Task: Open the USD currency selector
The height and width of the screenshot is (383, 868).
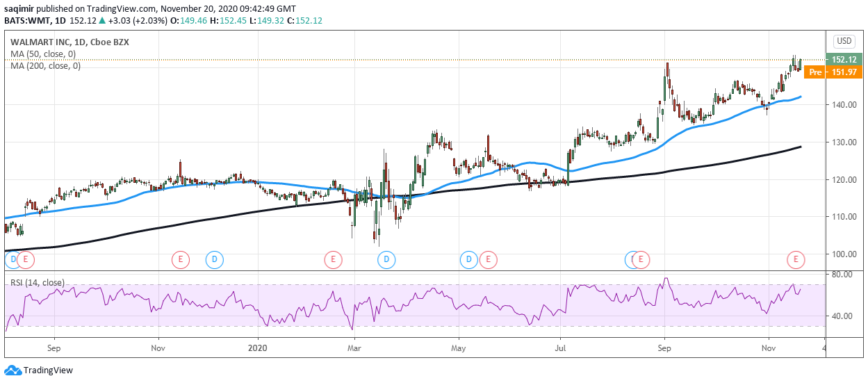Action: pyautogui.click(x=844, y=41)
